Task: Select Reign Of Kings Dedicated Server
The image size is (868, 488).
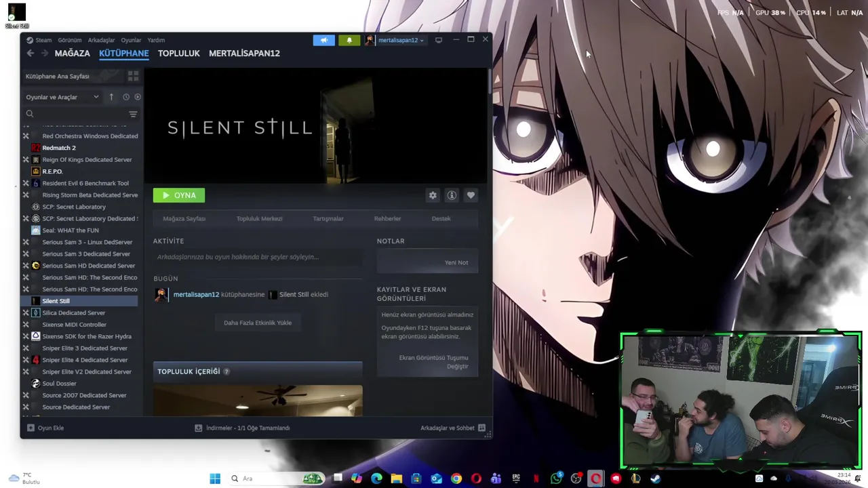Action: [87, 159]
